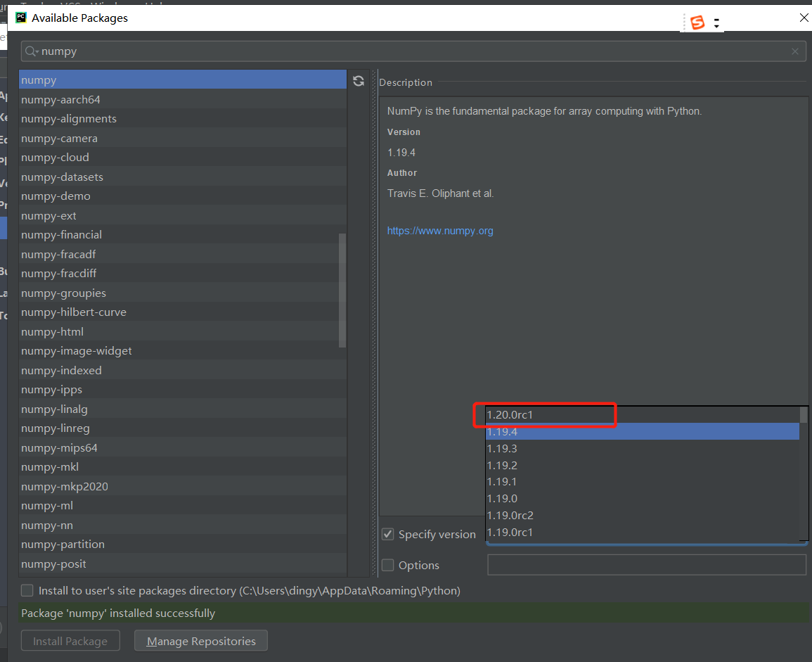Open Manage Repositories

[201, 641]
